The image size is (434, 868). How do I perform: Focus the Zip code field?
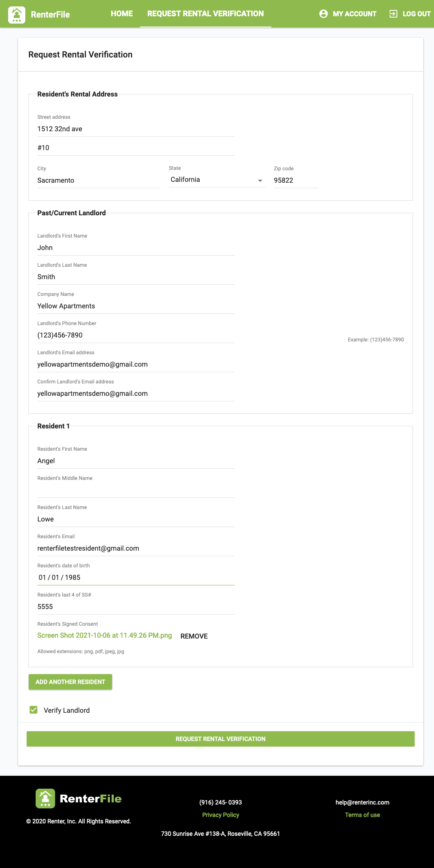click(296, 181)
